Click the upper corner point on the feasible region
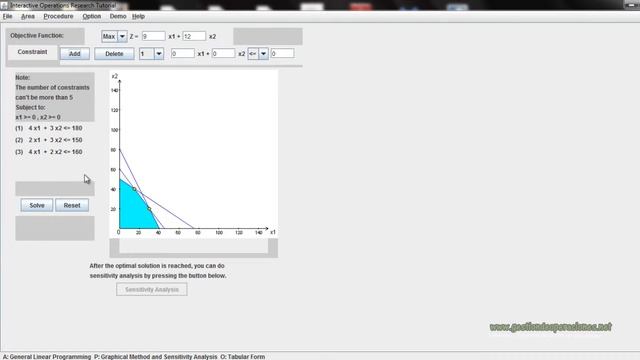This screenshot has height=360, width=640. (x=134, y=189)
